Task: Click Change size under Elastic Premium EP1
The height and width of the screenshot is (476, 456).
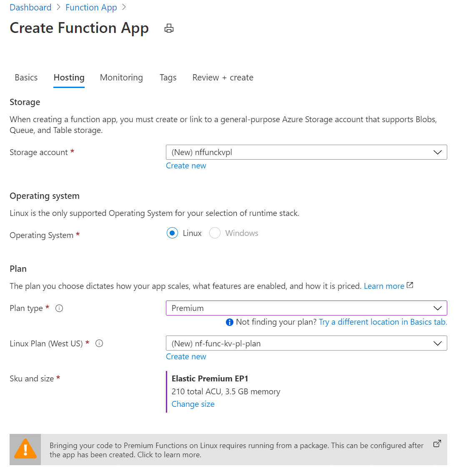Action: click(x=193, y=404)
